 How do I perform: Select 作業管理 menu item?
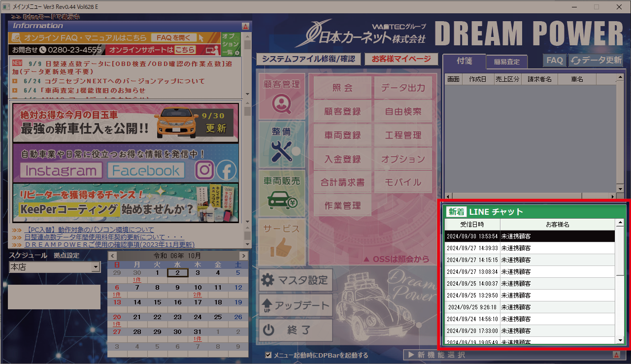[342, 205]
